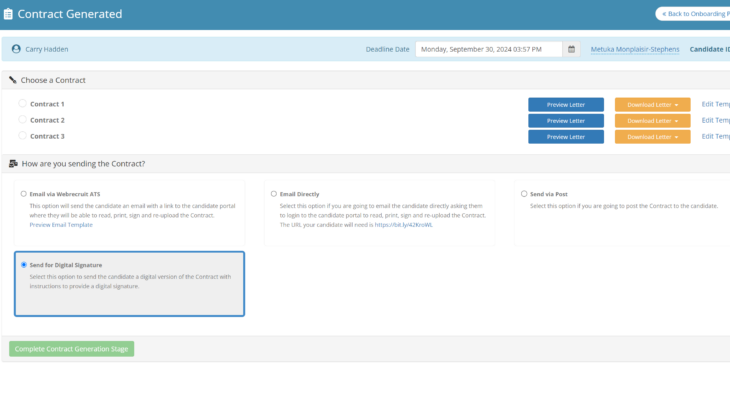Screen dimensions: 730x420
Task: Select Send for Digital Signature option
Action: tap(24, 265)
